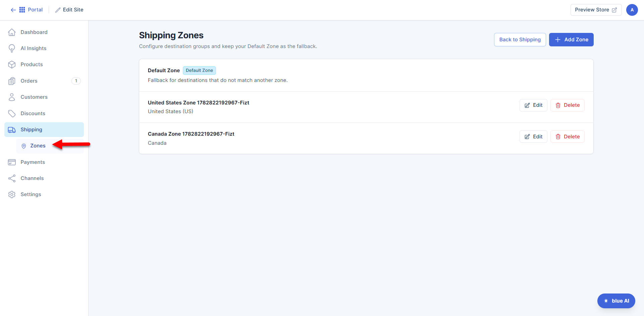Click the Channels share icon
The width and height of the screenshot is (644, 316).
tap(12, 178)
